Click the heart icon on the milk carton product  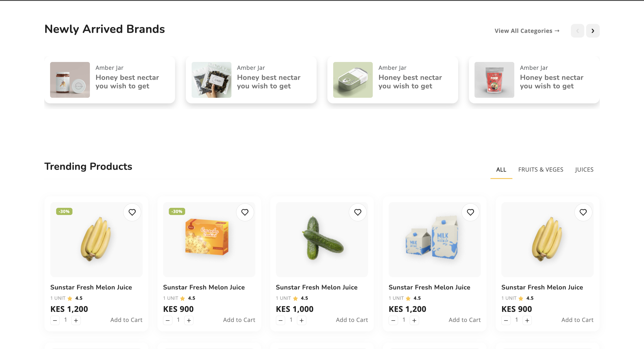(x=470, y=212)
